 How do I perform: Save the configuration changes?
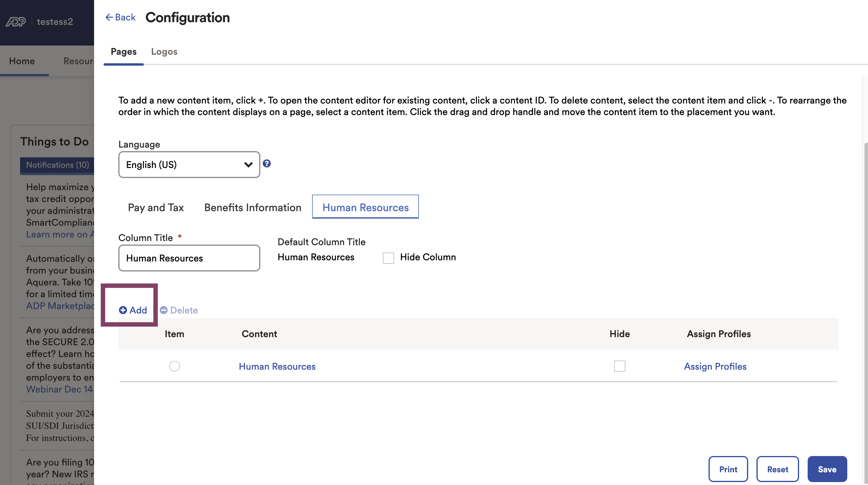[x=827, y=469]
